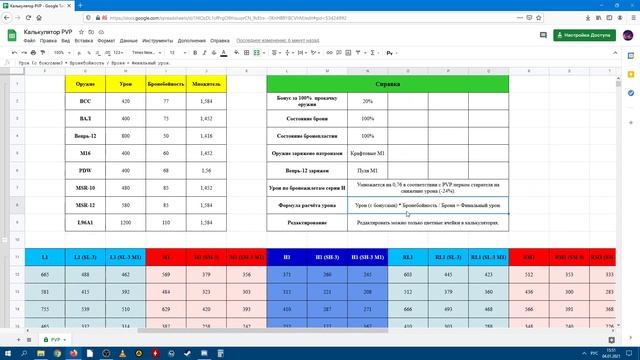The width and height of the screenshot is (640, 360).
Task: Expand merge cells options arrow
Action: point(264,53)
